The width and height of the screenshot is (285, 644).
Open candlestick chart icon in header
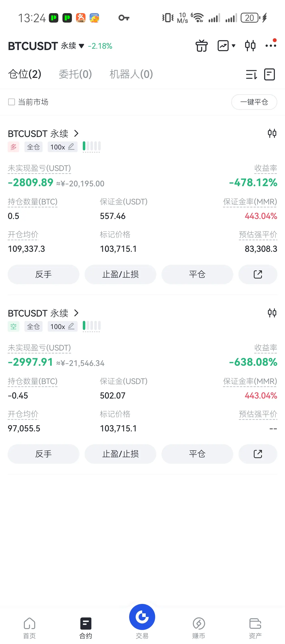pyautogui.click(x=250, y=46)
